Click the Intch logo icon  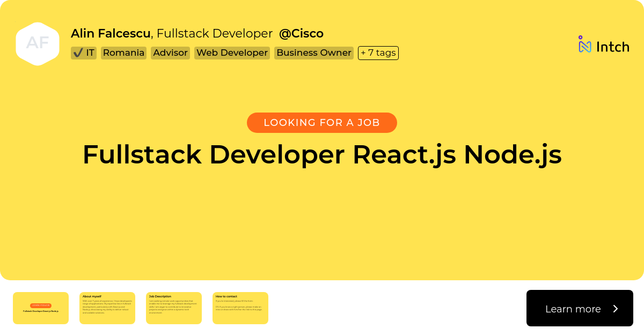click(x=584, y=46)
